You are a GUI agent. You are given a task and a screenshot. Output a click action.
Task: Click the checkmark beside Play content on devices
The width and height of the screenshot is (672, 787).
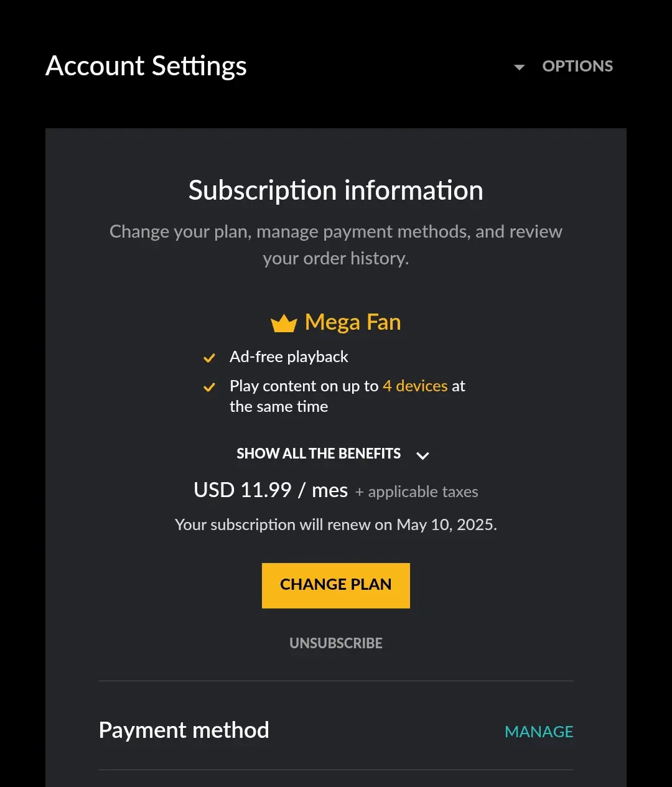pyautogui.click(x=209, y=387)
